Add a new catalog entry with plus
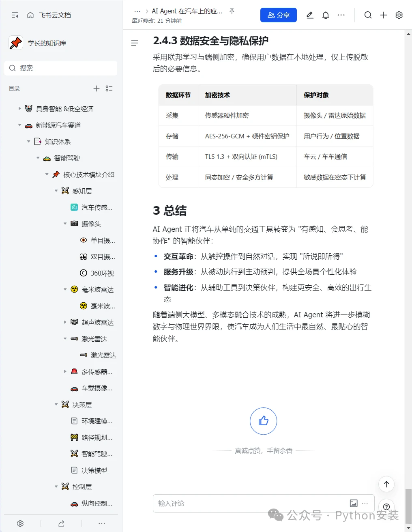Image resolution: width=412 pixels, height=532 pixels. pyautogui.click(x=97, y=88)
